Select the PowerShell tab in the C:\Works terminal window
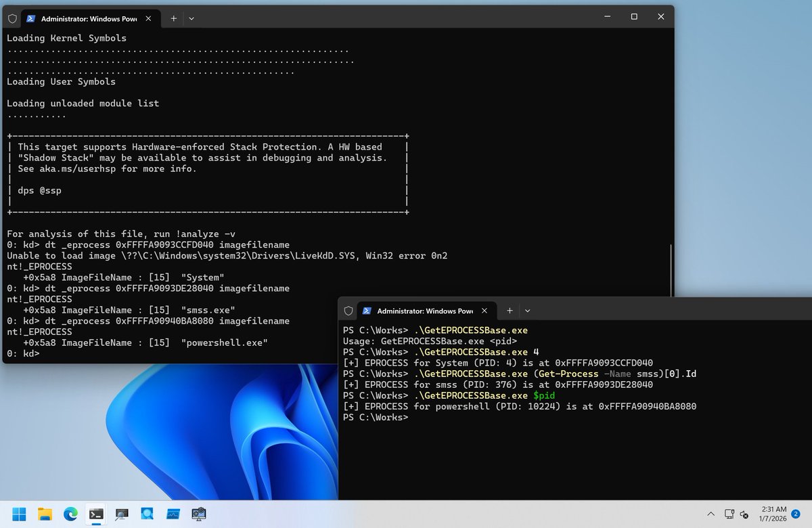Viewport: 812px width, 528px height. coord(426,311)
